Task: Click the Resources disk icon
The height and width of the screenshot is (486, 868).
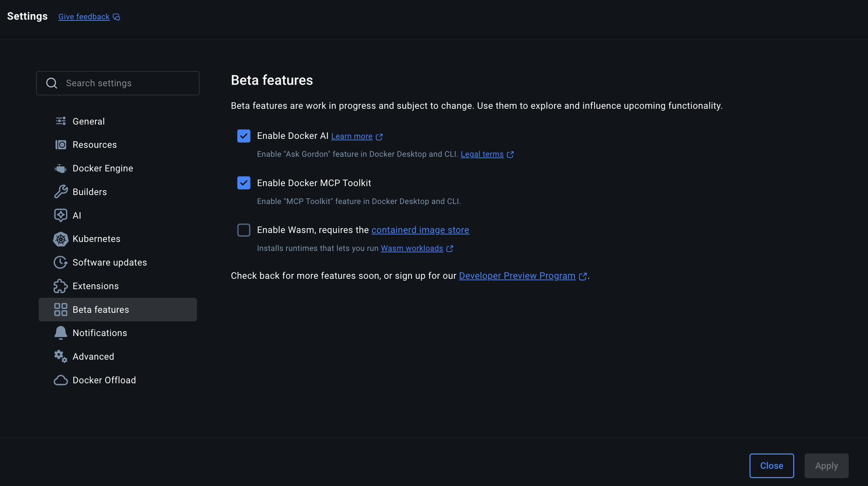Action: [x=61, y=145]
